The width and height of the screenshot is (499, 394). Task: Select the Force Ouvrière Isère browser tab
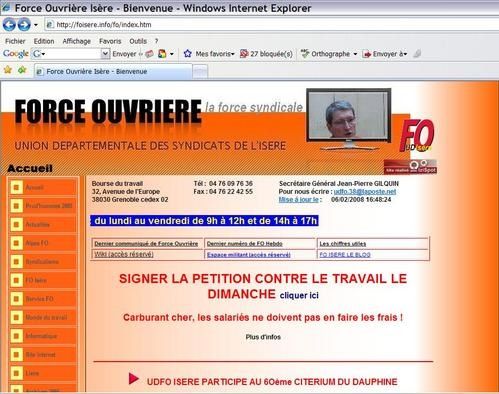point(113,71)
